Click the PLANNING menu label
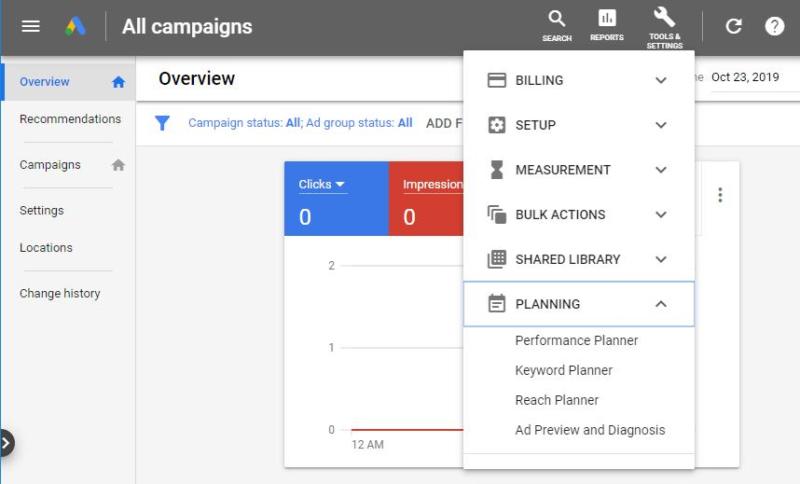Screen dimensions: 800x484 pyautogui.click(x=547, y=304)
